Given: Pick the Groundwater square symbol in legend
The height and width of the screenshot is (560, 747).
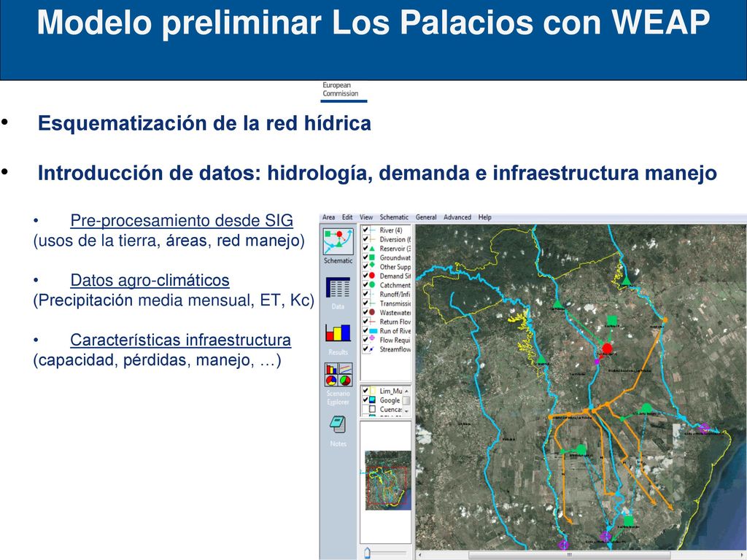Looking at the screenshot, I should (372, 257).
